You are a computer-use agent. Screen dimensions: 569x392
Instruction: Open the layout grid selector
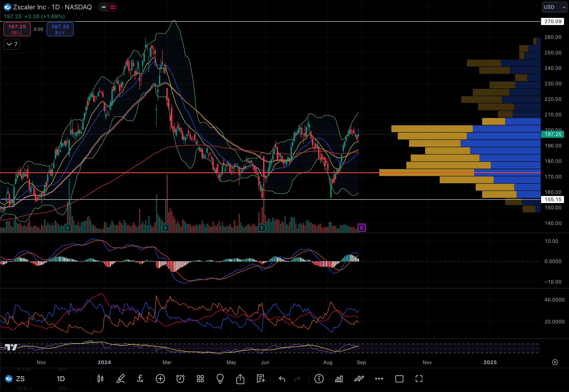tap(200, 379)
